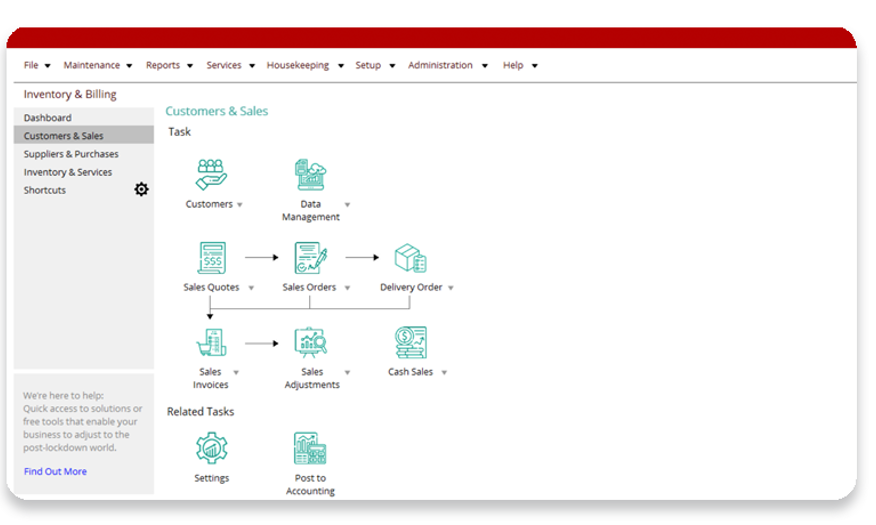Select Shortcuts in the sidebar
Screen dimensions: 876x525
(x=45, y=190)
